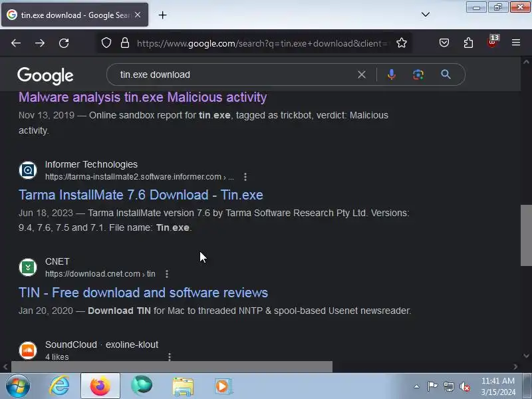Go forward to the next page
The height and width of the screenshot is (399, 532).
tap(40, 43)
